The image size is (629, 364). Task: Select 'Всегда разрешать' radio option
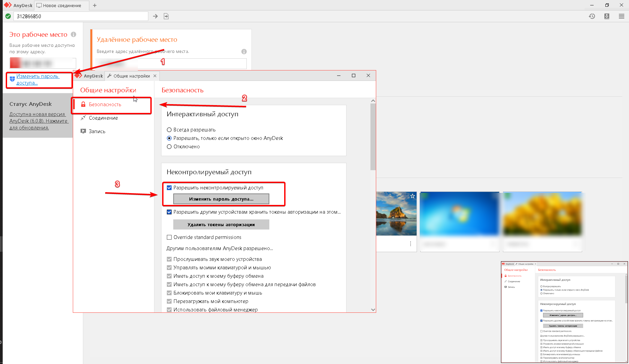(x=169, y=130)
